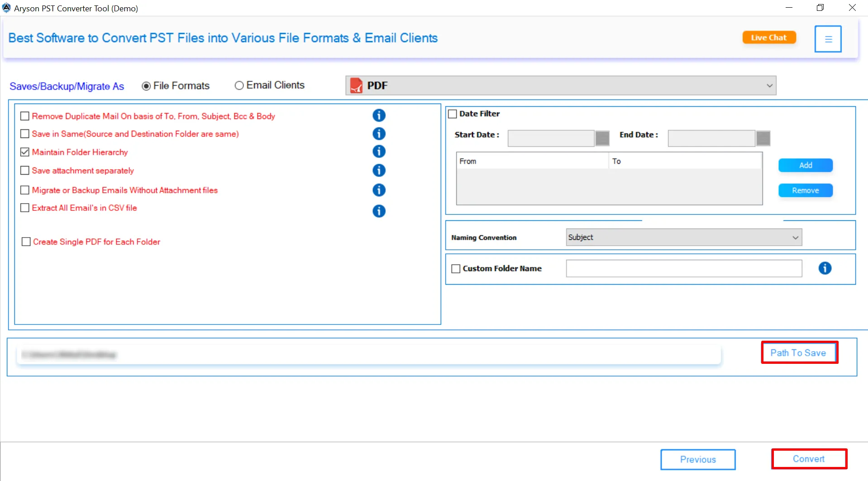This screenshot has width=868, height=481.
Task: Click the info icon beside Maintain Folder Hierarchy
Action: 379,151
